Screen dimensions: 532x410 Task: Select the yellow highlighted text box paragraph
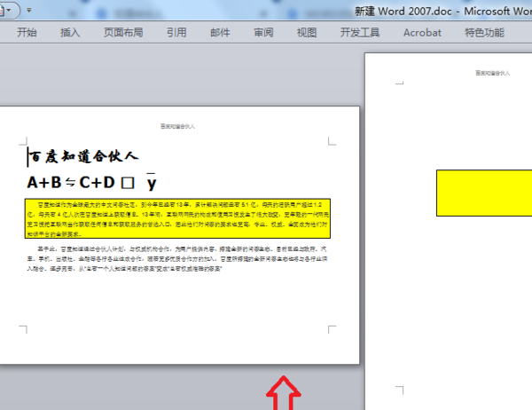point(177,218)
